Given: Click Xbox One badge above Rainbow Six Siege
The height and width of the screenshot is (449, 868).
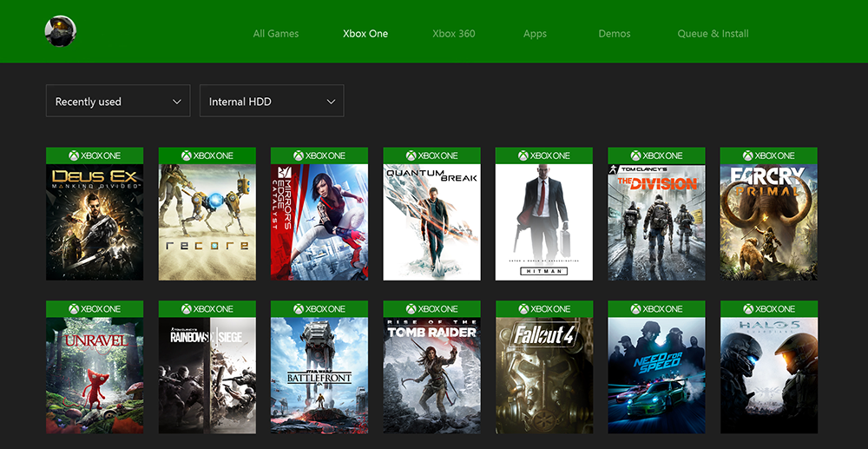Looking at the screenshot, I should pos(207,309).
